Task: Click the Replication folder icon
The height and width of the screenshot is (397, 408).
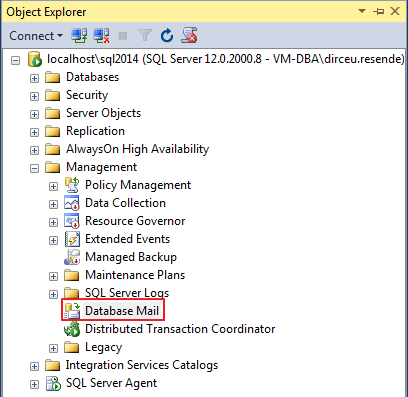Action: pyautogui.click(x=52, y=131)
